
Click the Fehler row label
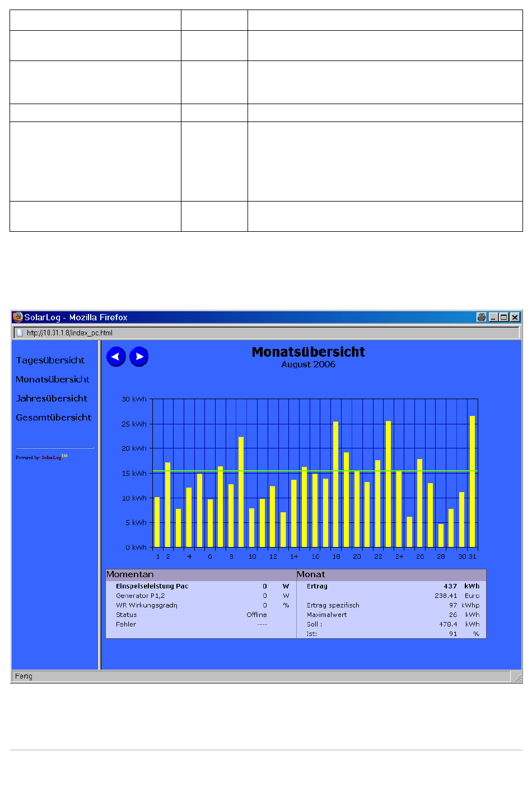coord(126,624)
